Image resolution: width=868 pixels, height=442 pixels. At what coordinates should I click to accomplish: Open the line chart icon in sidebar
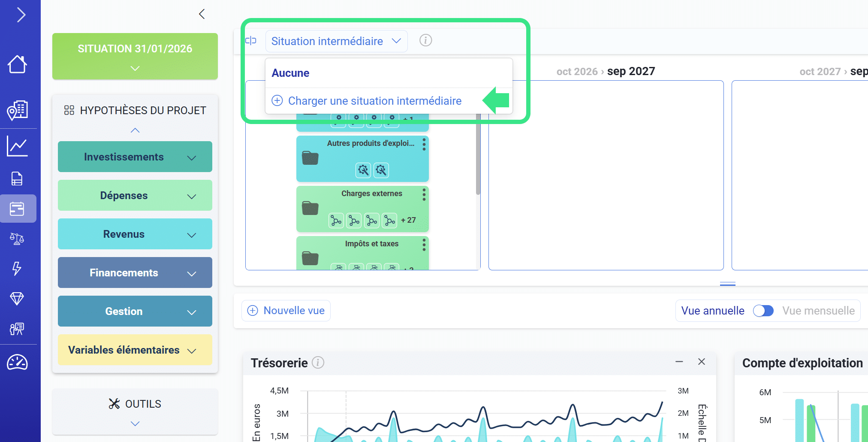(x=17, y=147)
